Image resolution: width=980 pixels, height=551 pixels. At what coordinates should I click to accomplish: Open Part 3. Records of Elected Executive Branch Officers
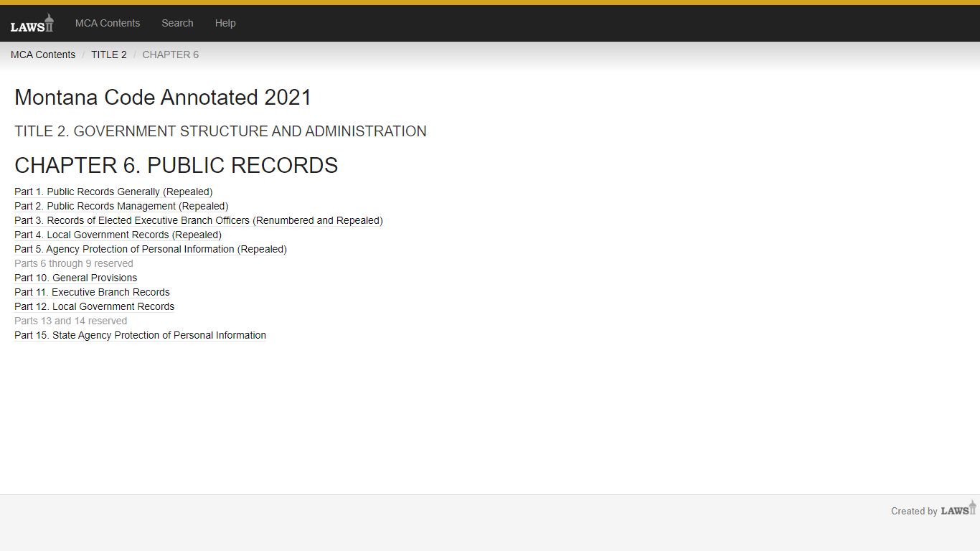[x=199, y=220]
